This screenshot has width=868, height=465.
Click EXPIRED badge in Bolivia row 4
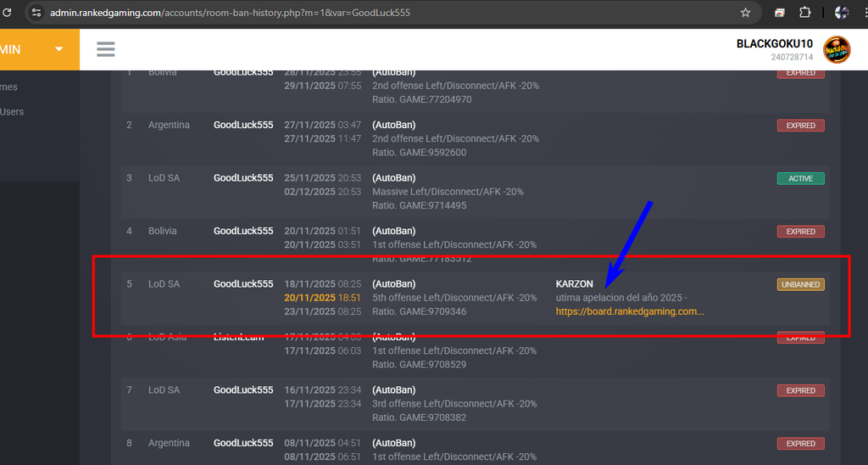coord(800,231)
